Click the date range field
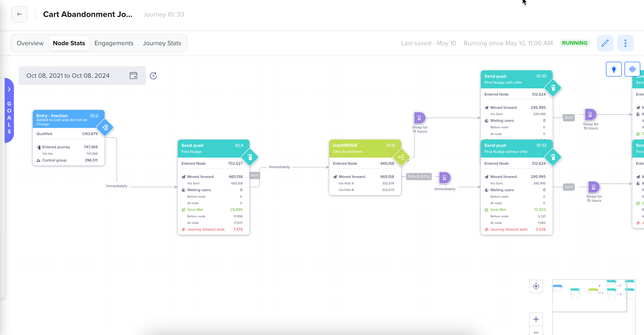644x335 pixels. click(x=82, y=76)
